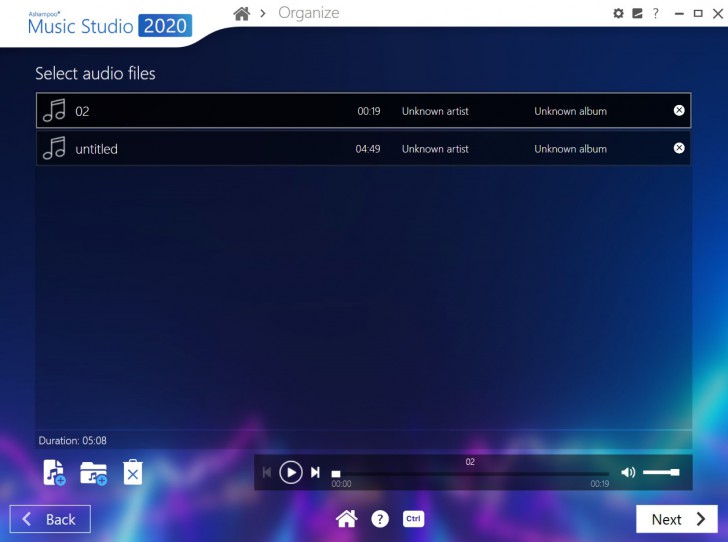The image size is (728, 542).
Task: Click Unknown artist in the untitled row
Action: (x=435, y=149)
